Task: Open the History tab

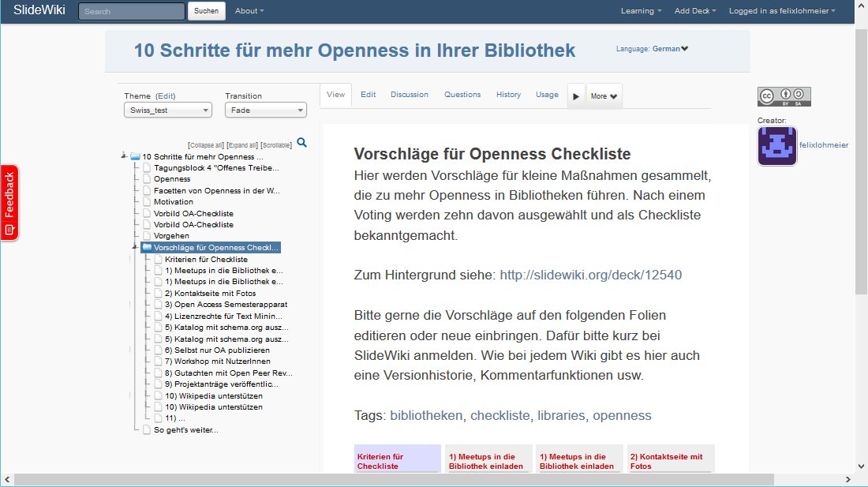Action: pos(508,95)
